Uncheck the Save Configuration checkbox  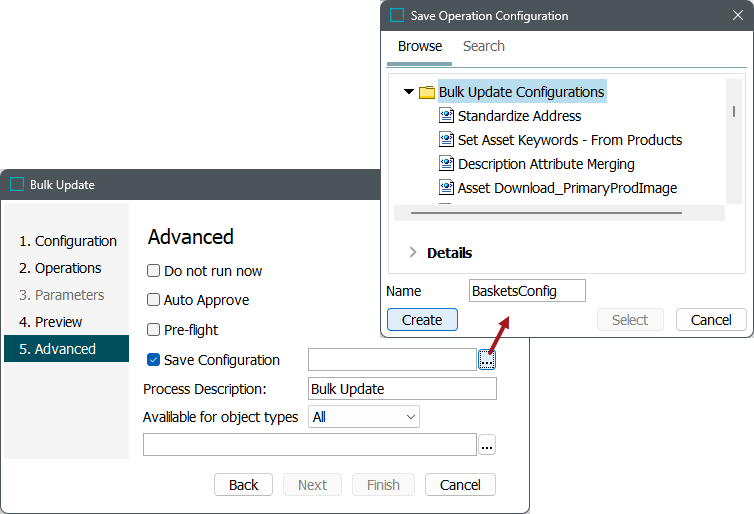[x=154, y=360]
